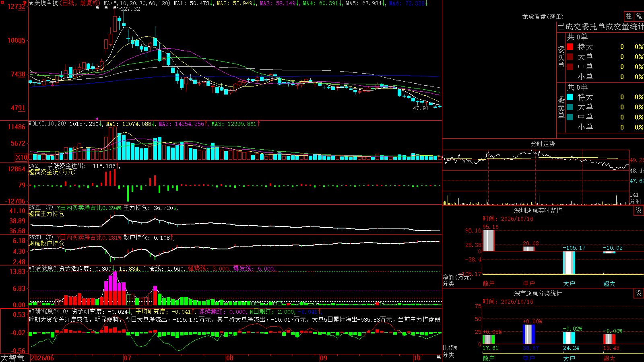644x362 pixels.
Task: Click the 超赢散户持仓 indicator title
Action: click(x=46, y=243)
